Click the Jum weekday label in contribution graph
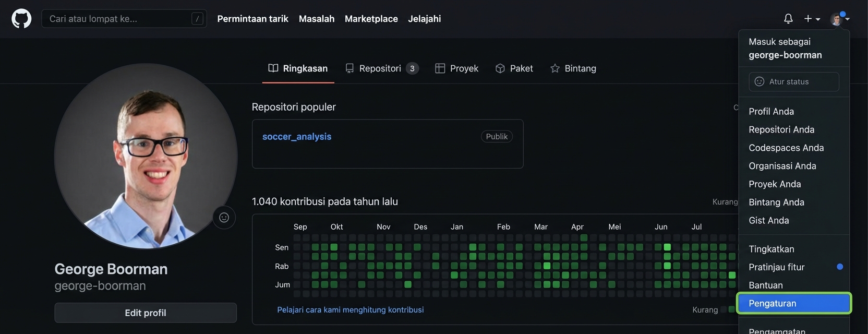This screenshot has height=334, width=868. (x=282, y=285)
